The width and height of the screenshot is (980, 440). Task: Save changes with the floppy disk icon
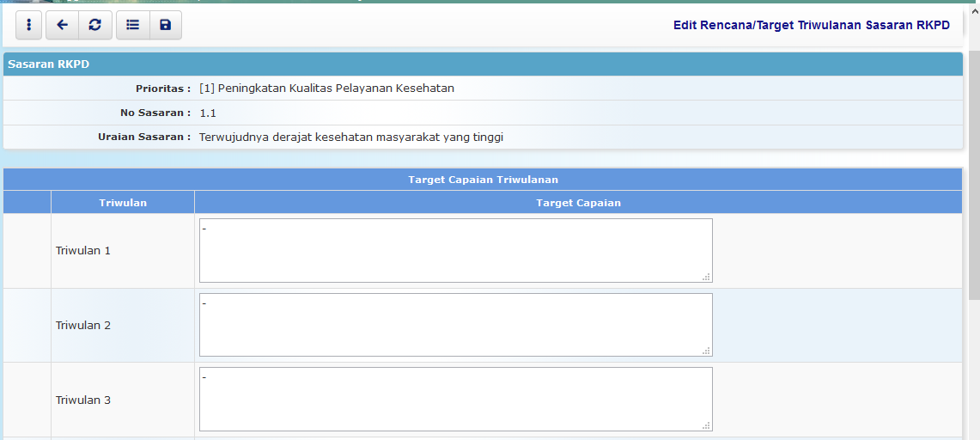pos(165,25)
